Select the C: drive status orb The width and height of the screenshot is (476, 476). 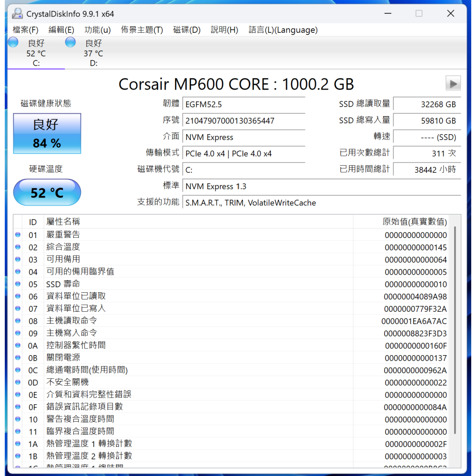13,42
